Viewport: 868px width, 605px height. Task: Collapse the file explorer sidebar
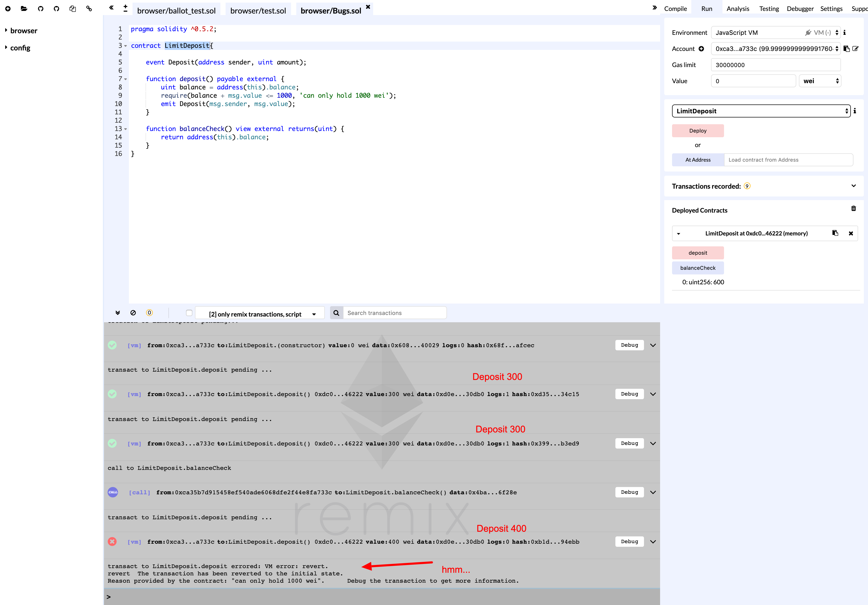click(x=111, y=7)
